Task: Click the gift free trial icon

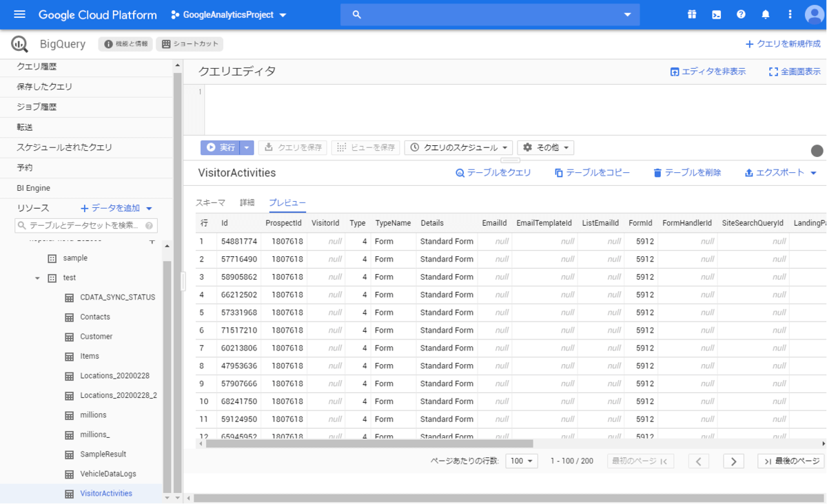Action: pos(692,14)
